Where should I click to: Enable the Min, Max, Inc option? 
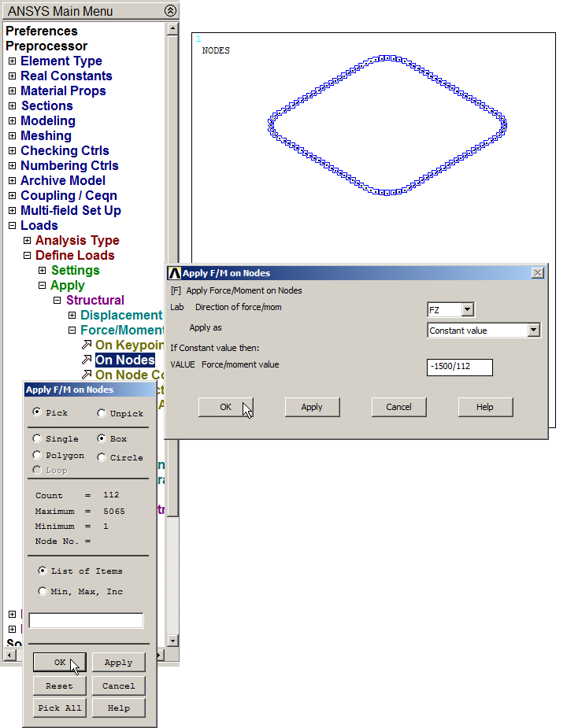coord(42,591)
